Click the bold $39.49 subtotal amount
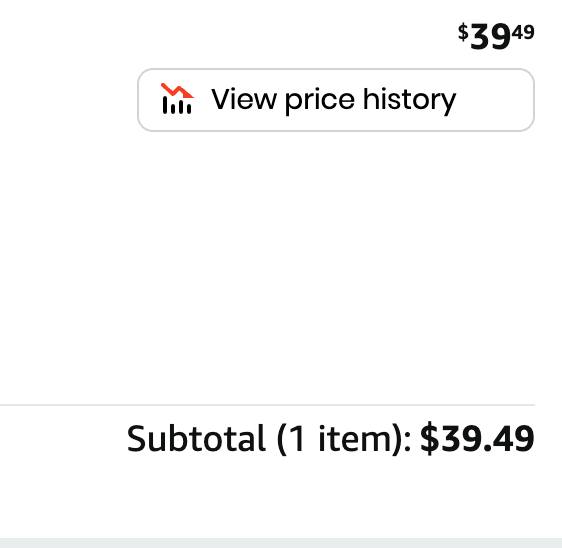Viewport: 562px width, 548px height. (477, 439)
